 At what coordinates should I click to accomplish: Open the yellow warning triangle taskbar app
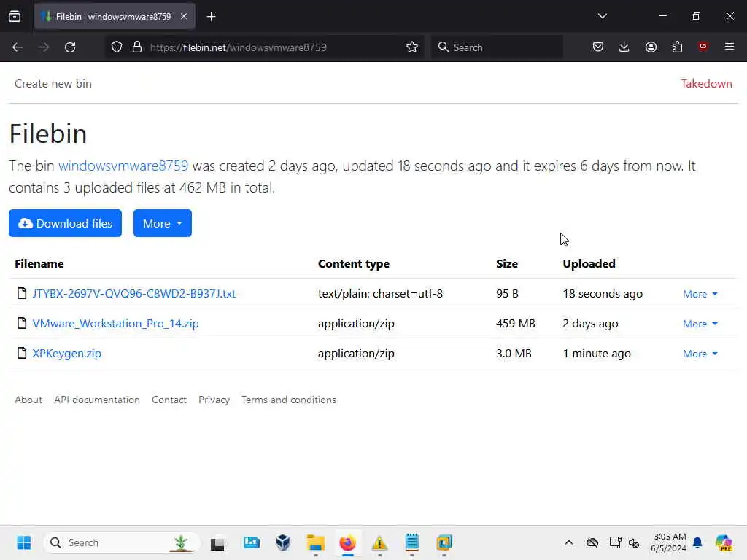(x=379, y=542)
